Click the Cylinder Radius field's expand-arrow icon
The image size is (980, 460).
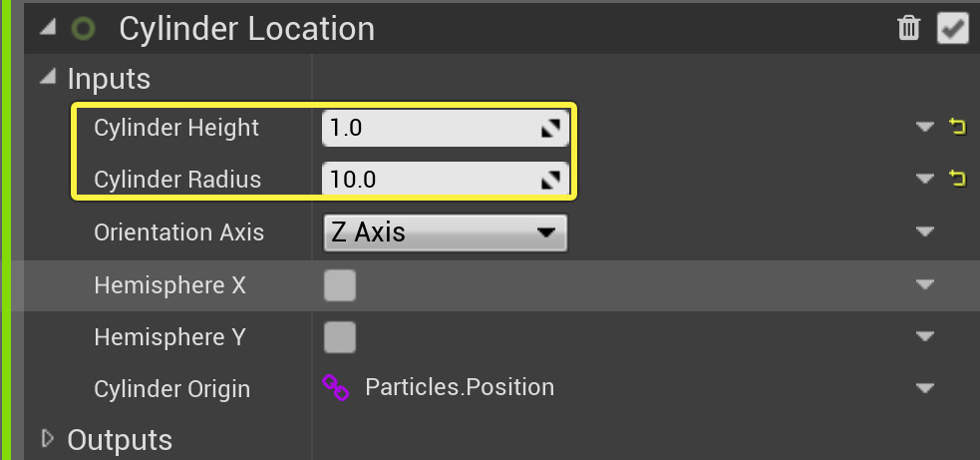549,181
